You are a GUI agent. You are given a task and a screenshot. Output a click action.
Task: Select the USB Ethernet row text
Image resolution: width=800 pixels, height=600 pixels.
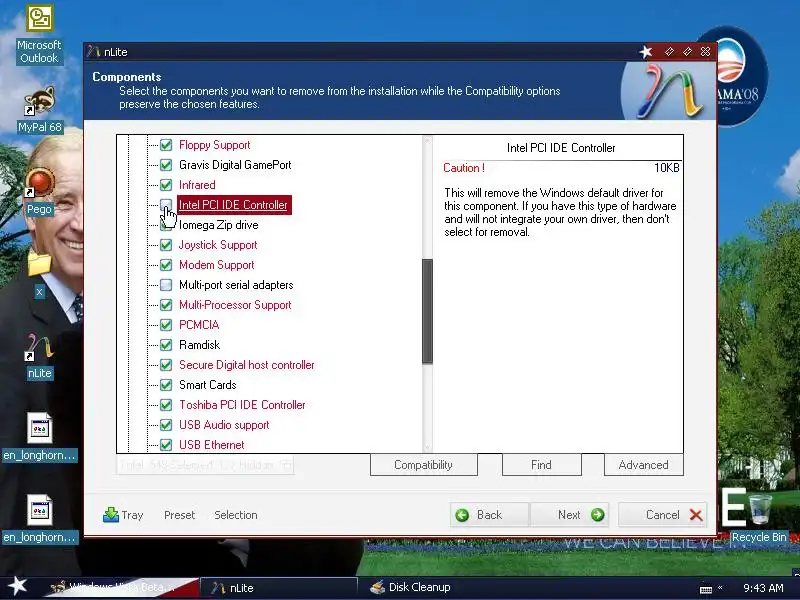pos(212,444)
